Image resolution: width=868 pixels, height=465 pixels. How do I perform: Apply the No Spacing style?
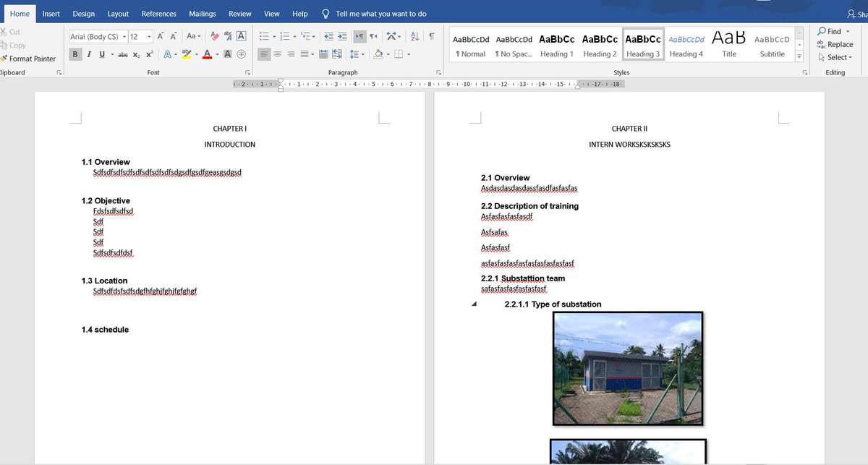point(514,45)
